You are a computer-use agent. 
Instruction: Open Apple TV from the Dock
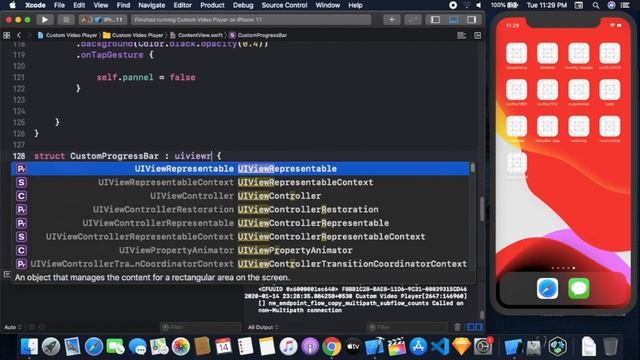pos(353,347)
